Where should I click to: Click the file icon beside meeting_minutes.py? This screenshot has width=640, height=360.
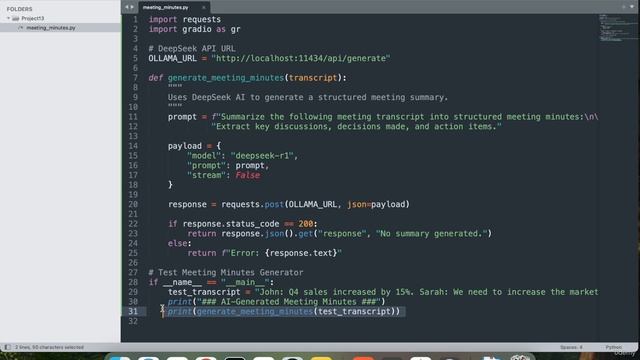(21, 28)
